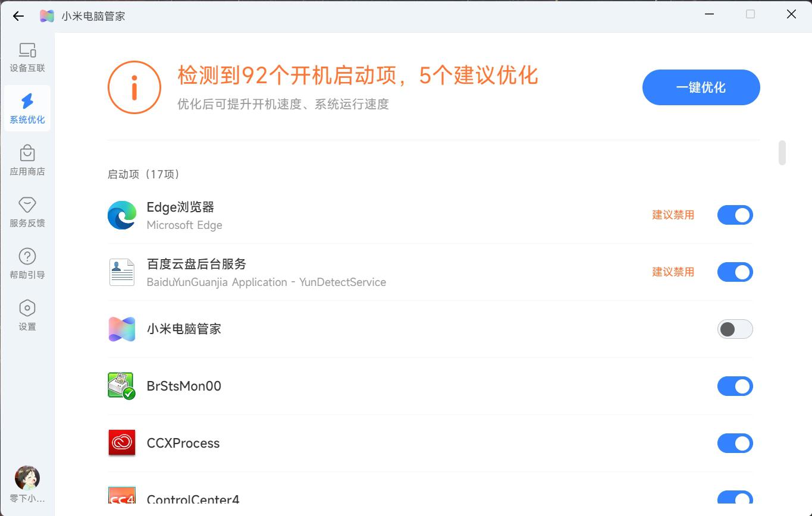Disable CCXProcess startup toggle
The width and height of the screenshot is (812, 516).
[x=735, y=443]
